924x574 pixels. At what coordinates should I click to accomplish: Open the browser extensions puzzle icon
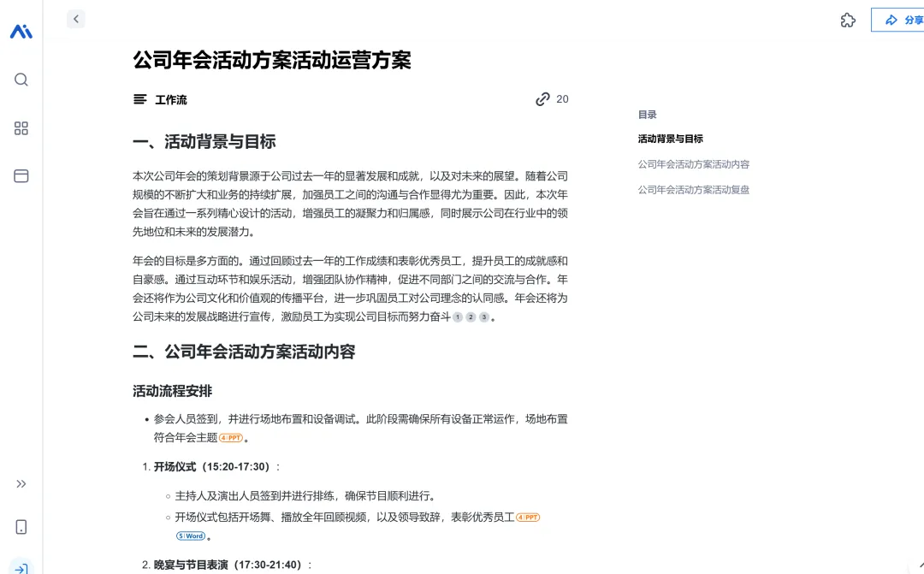[847, 20]
